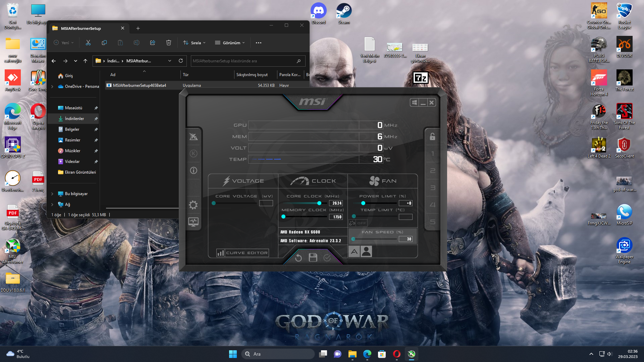
Task: Select profile slot 1
Action: [432, 154]
